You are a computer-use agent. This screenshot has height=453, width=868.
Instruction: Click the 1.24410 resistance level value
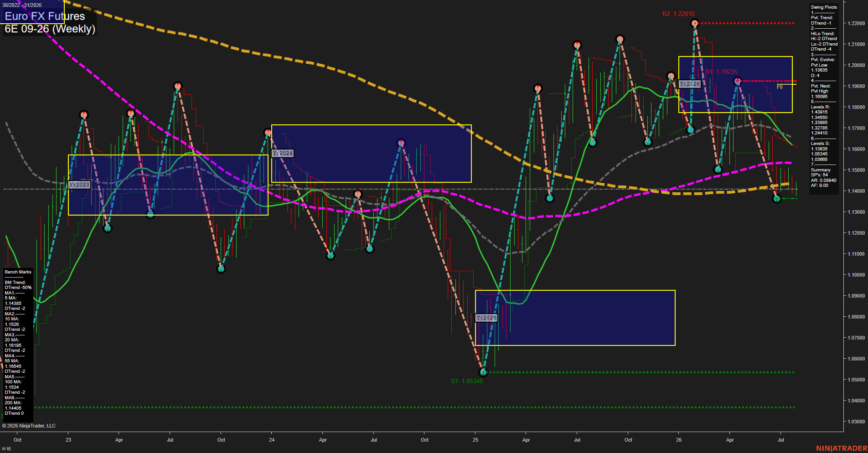[819, 133]
